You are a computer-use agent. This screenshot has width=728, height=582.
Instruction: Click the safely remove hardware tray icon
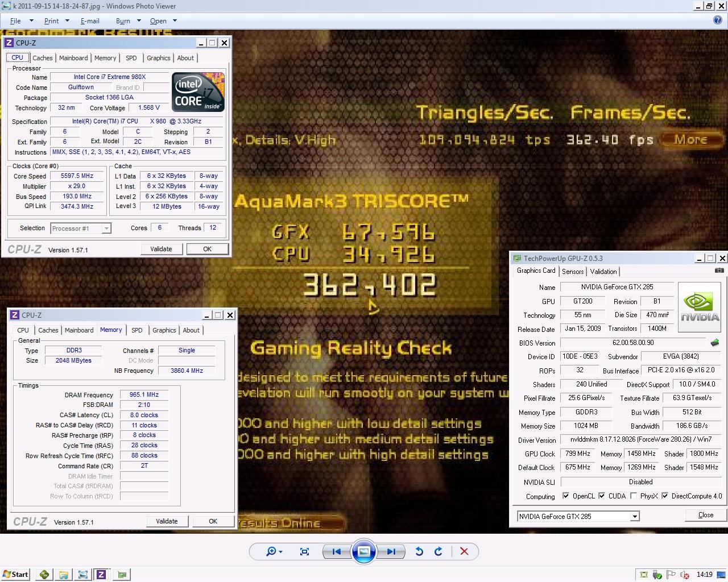(657, 575)
